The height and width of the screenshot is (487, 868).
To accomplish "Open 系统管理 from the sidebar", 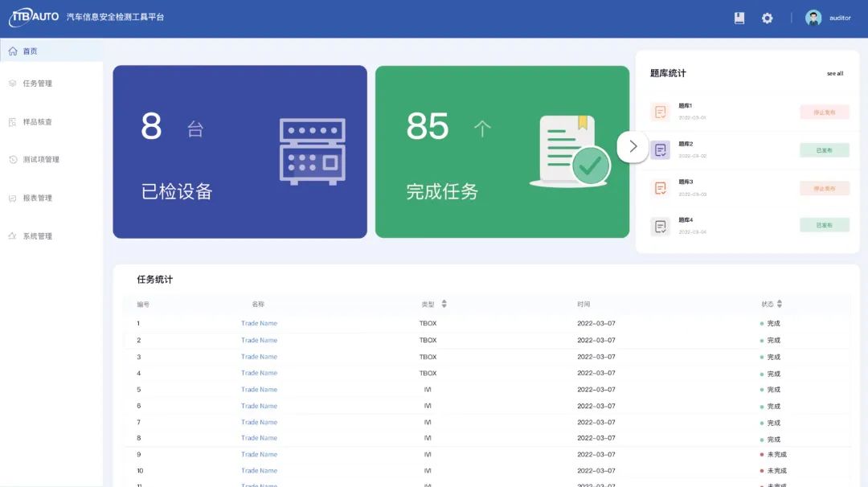I will (37, 236).
